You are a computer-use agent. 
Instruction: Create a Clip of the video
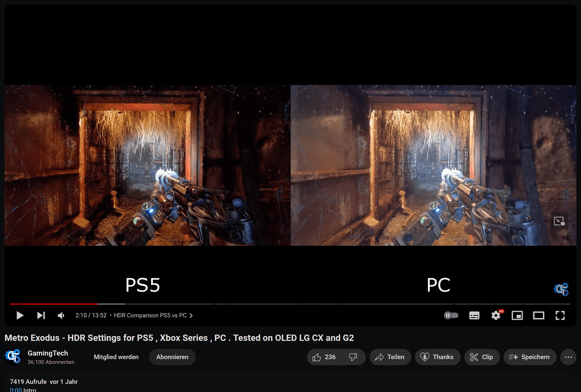coord(482,357)
